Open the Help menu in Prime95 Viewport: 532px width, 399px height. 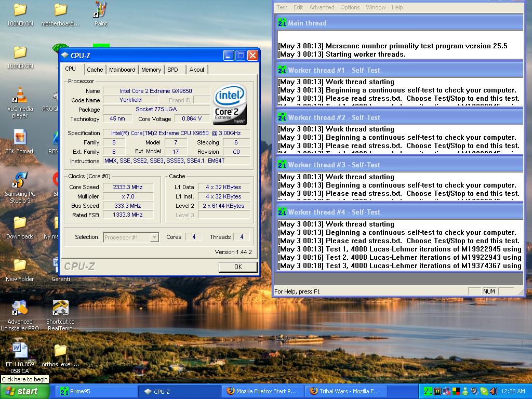click(397, 7)
